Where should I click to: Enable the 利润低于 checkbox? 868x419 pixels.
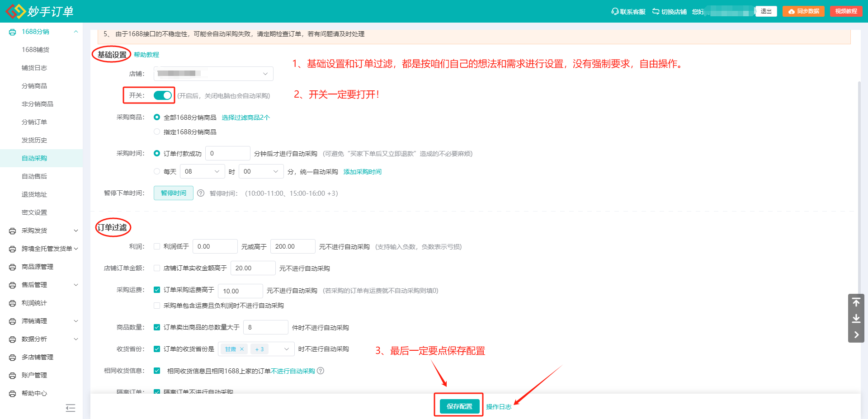pyautogui.click(x=157, y=246)
